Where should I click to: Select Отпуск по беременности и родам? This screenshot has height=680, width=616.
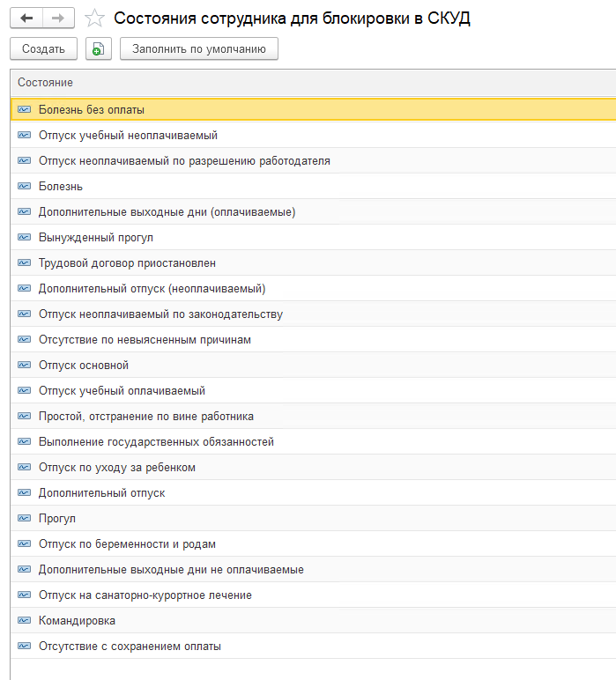pyautogui.click(x=127, y=544)
